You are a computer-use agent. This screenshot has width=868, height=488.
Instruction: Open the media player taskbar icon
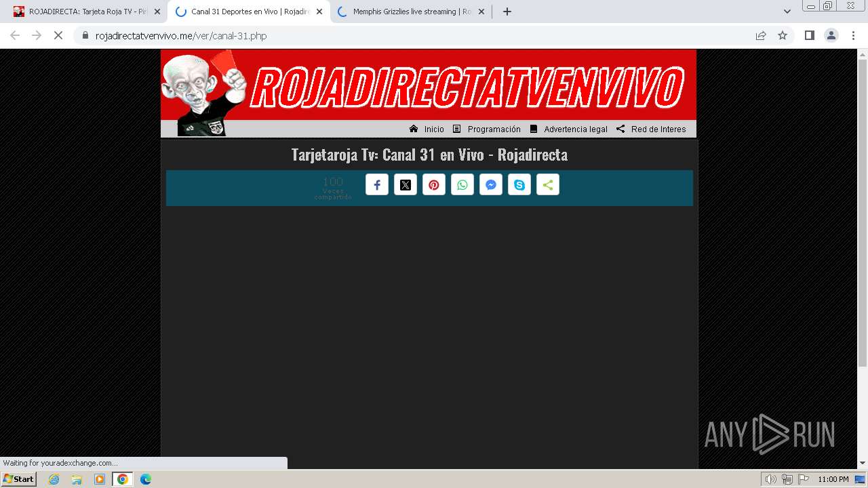point(100,479)
